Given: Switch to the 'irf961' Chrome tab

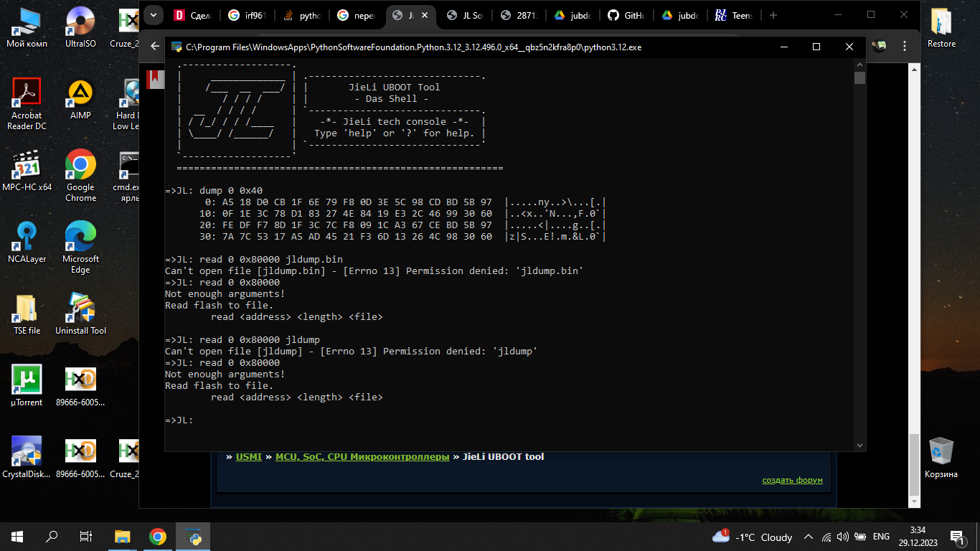Looking at the screenshot, I should (x=248, y=15).
